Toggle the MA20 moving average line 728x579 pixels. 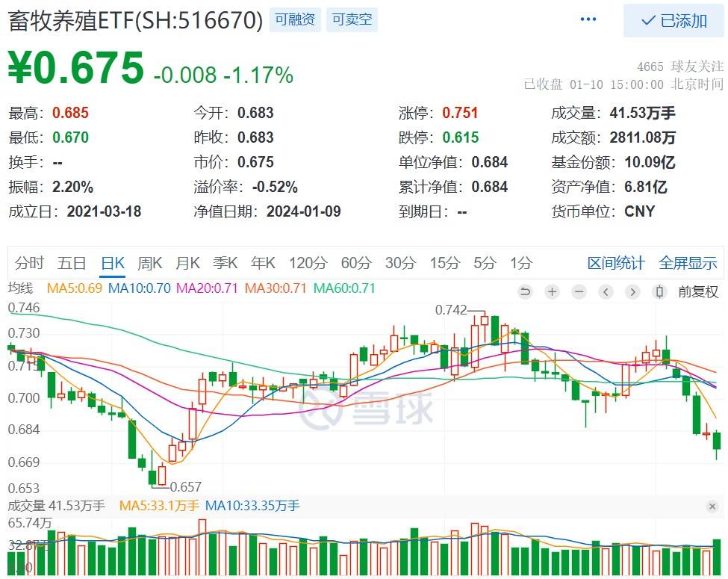pyautogui.click(x=193, y=286)
